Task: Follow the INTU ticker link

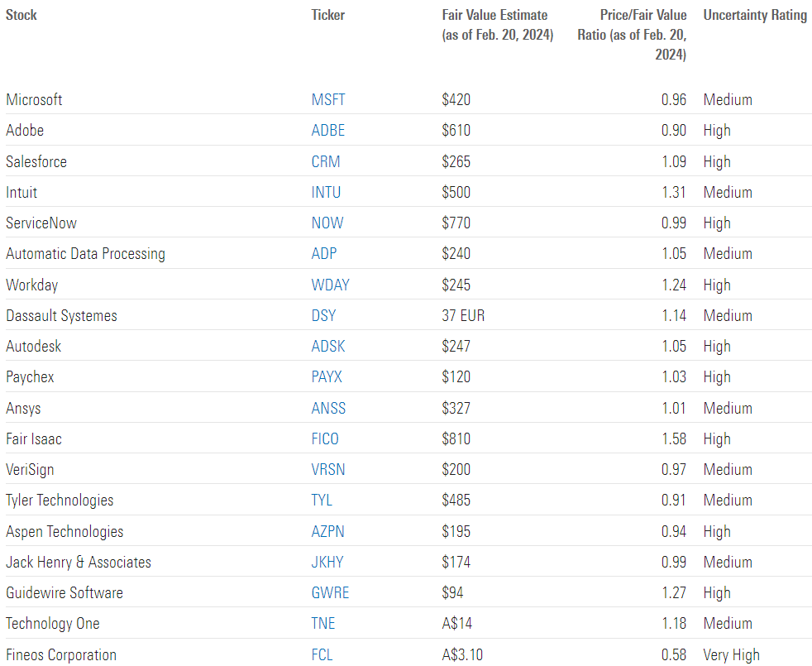Action: coord(326,193)
